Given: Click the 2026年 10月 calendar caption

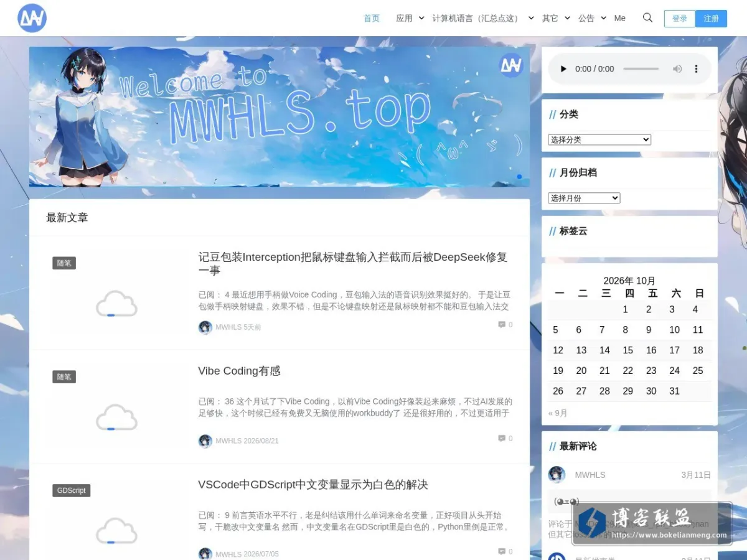Looking at the screenshot, I should tap(629, 281).
